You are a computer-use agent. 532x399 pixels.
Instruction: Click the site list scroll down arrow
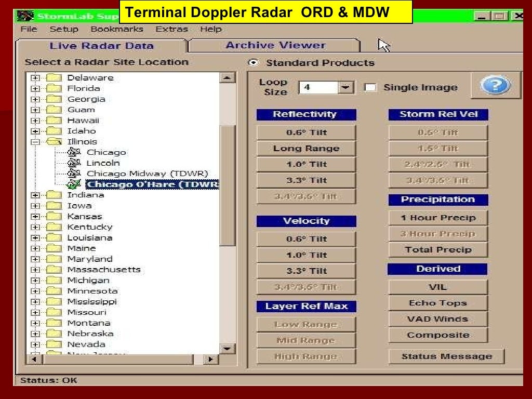click(x=228, y=349)
